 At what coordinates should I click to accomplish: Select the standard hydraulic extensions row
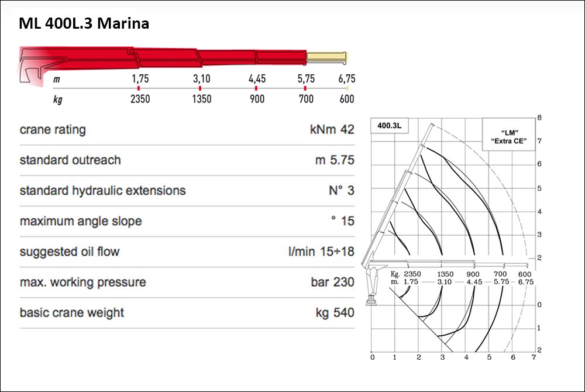click(187, 191)
